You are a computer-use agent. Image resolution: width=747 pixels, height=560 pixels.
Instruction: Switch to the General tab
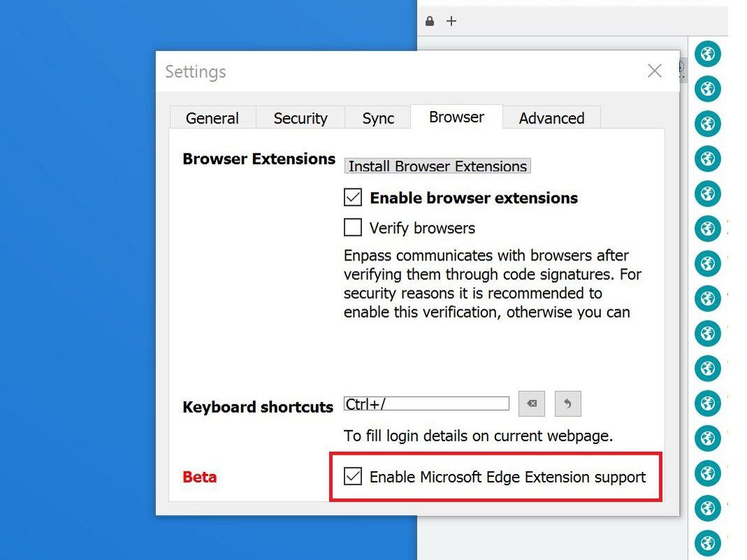212,118
